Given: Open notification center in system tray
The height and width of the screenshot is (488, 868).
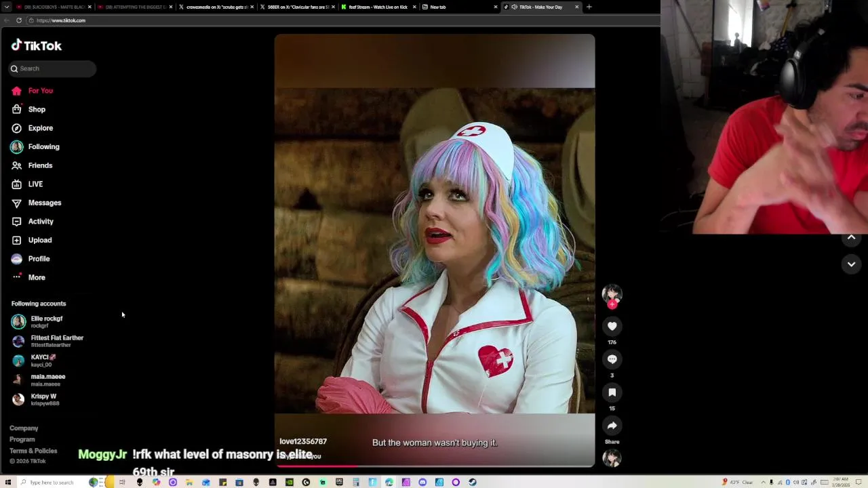Looking at the screenshot, I should pyautogui.click(x=859, y=483).
